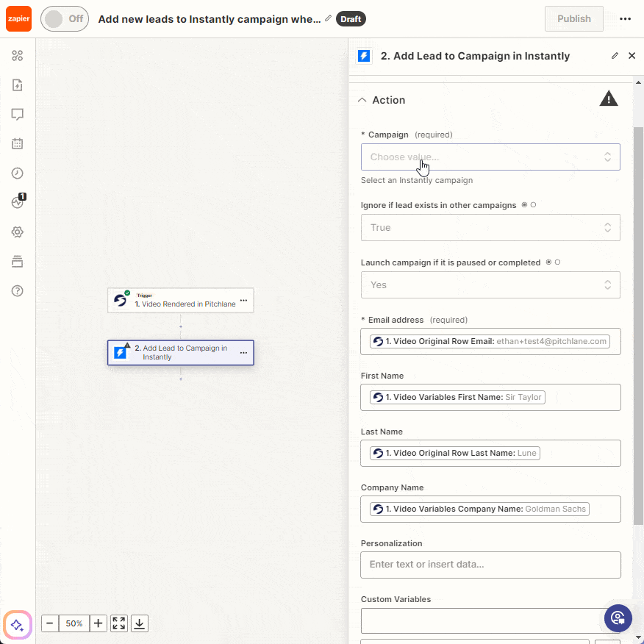
Task: Click the Video Variables Company Name pill
Action: (x=479, y=509)
